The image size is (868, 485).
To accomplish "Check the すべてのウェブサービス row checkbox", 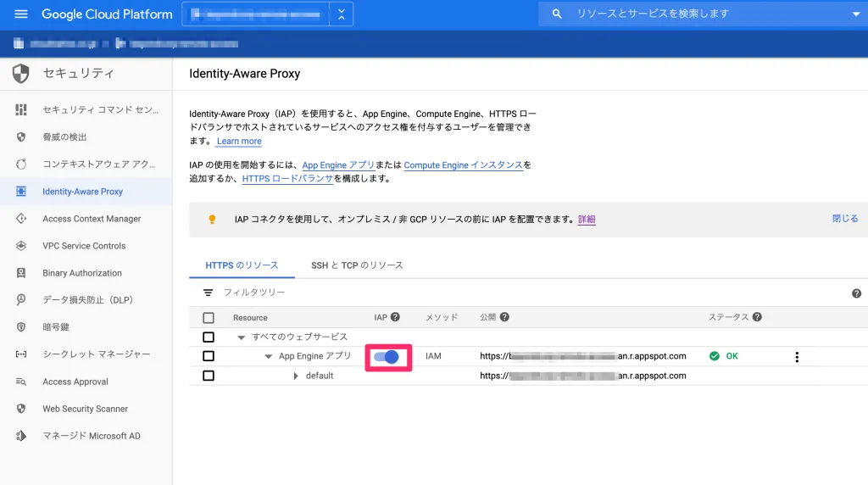I will (x=209, y=337).
